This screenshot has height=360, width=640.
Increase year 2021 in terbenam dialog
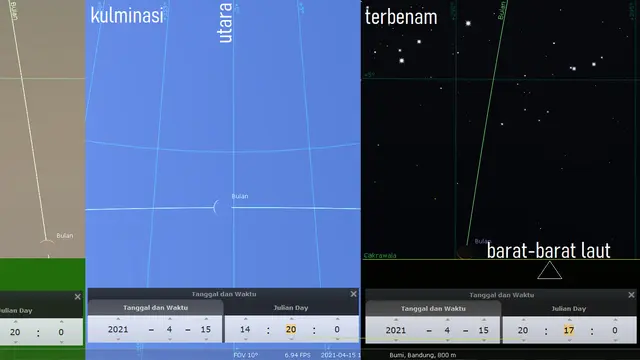(x=396, y=320)
